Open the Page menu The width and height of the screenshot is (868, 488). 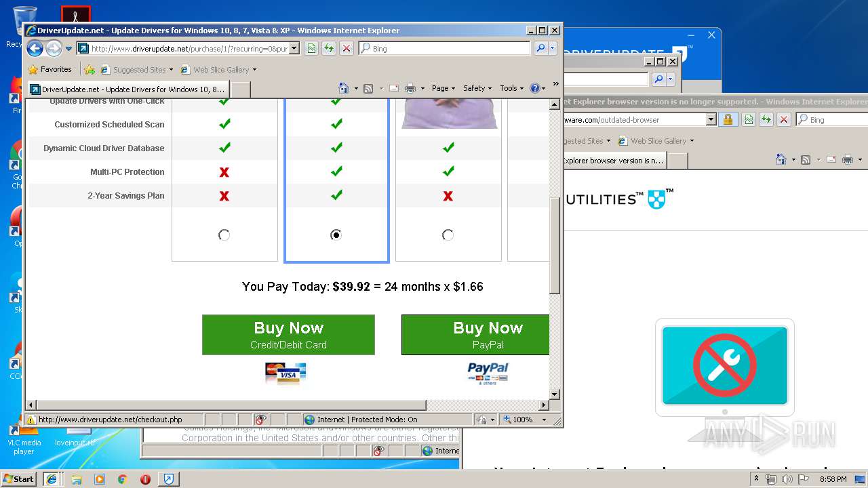click(443, 88)
